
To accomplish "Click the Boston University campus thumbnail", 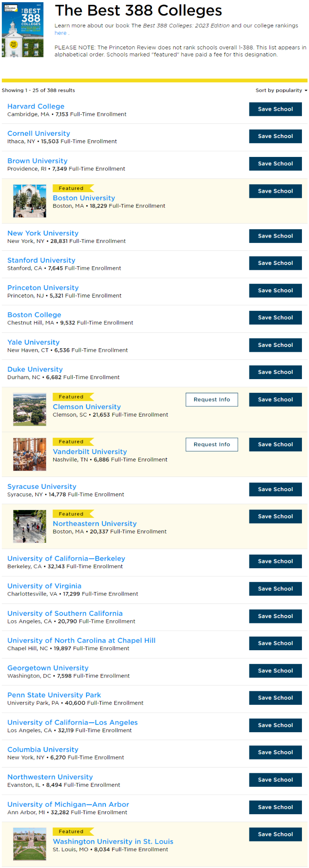I will tap(30, 201).
